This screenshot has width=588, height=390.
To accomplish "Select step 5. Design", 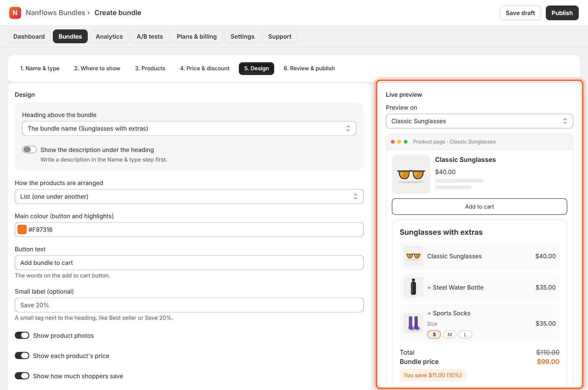I will [x=257, y=68].
